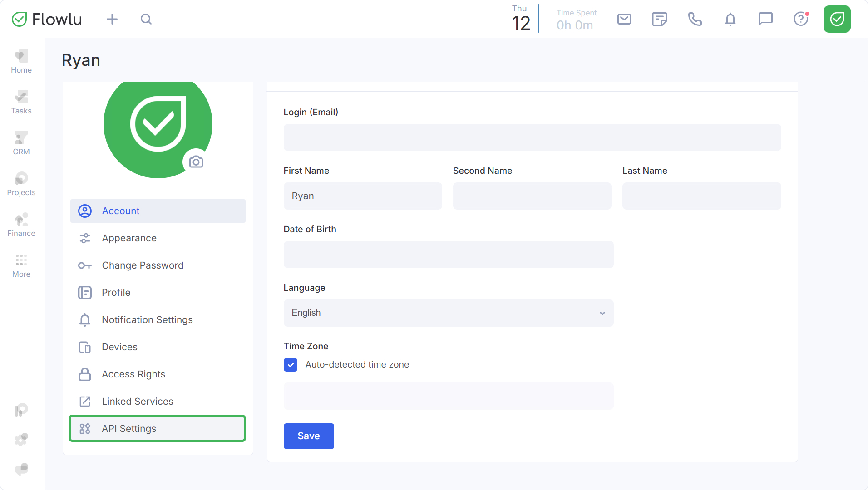Screen dimensions: 868x490
Task: Open the notes icon in top bar
Action: tap(659, 19)
